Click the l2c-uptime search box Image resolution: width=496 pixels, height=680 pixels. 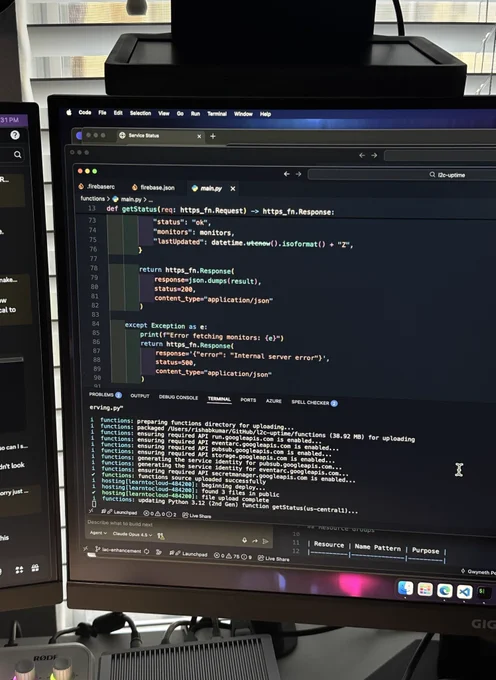(x=401, y=175)
